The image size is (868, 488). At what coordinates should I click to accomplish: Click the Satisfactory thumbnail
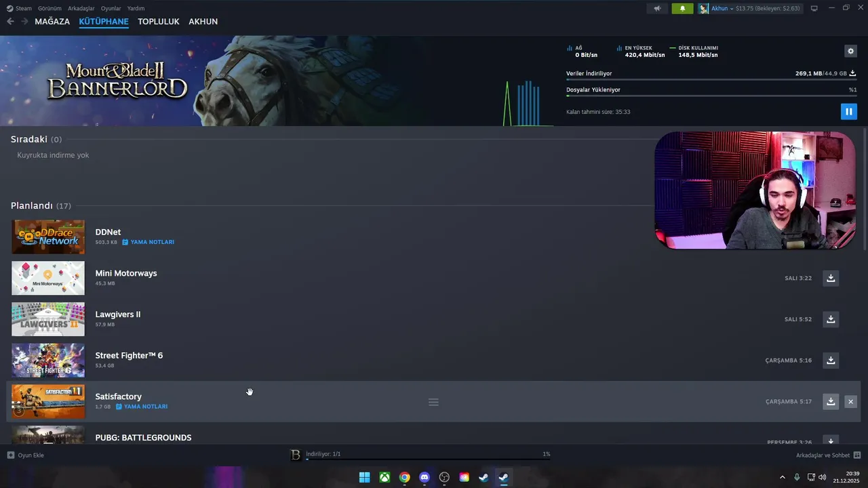(x=48, y=401)
